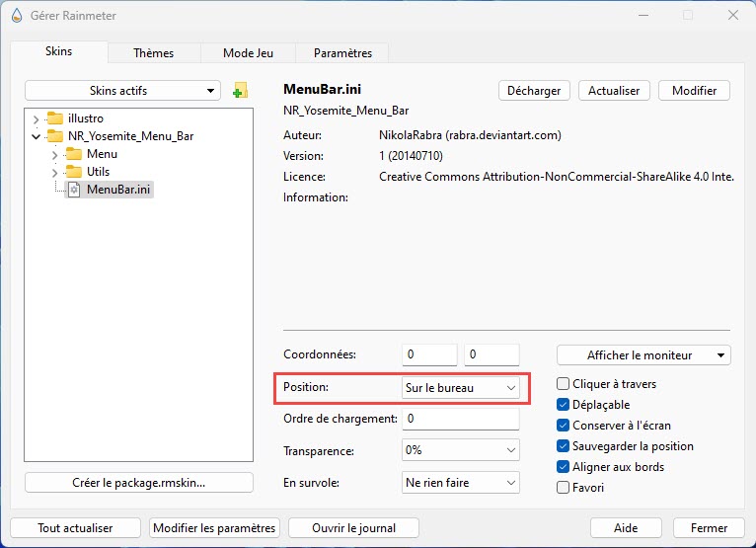The image size is (756, 548).
Task: Click the Ouvrir le journal button
Action: tap(353, 527)
